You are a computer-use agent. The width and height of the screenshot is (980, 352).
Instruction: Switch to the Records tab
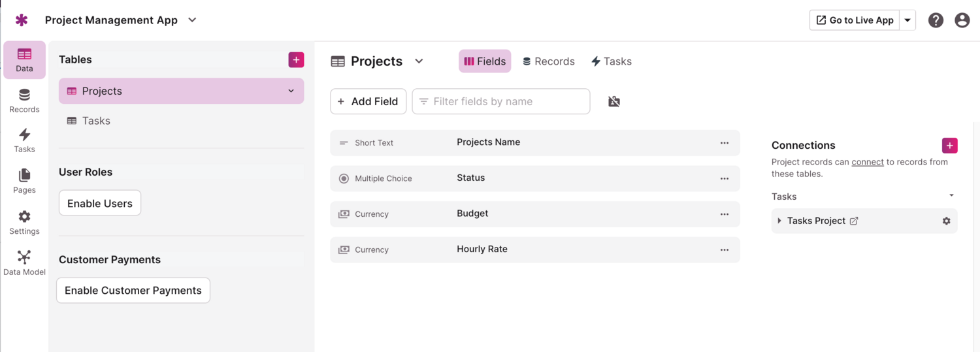548,61
